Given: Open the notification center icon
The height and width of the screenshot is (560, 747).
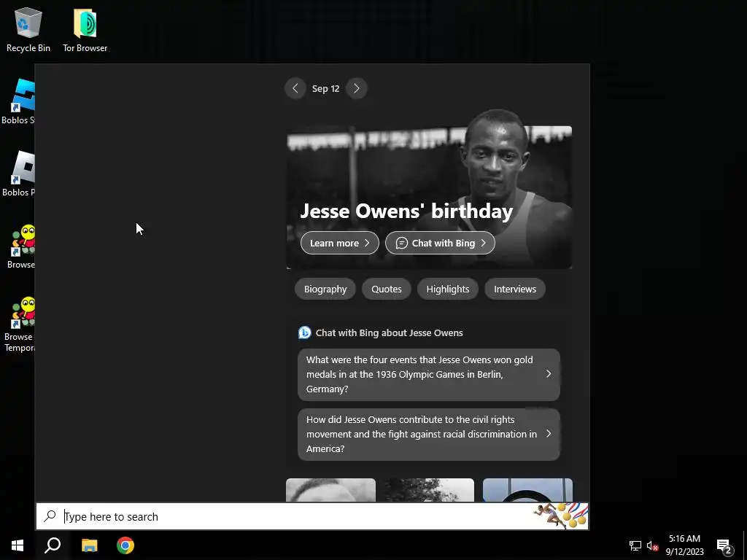Looking at the screenshot, I should coord(724,546).
